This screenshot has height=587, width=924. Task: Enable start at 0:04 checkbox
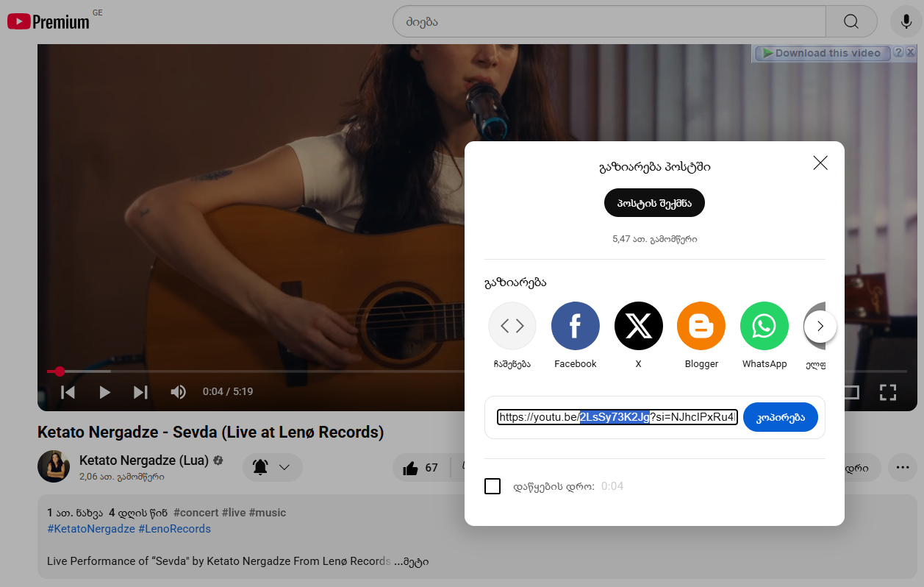click(x=493, y=486)
